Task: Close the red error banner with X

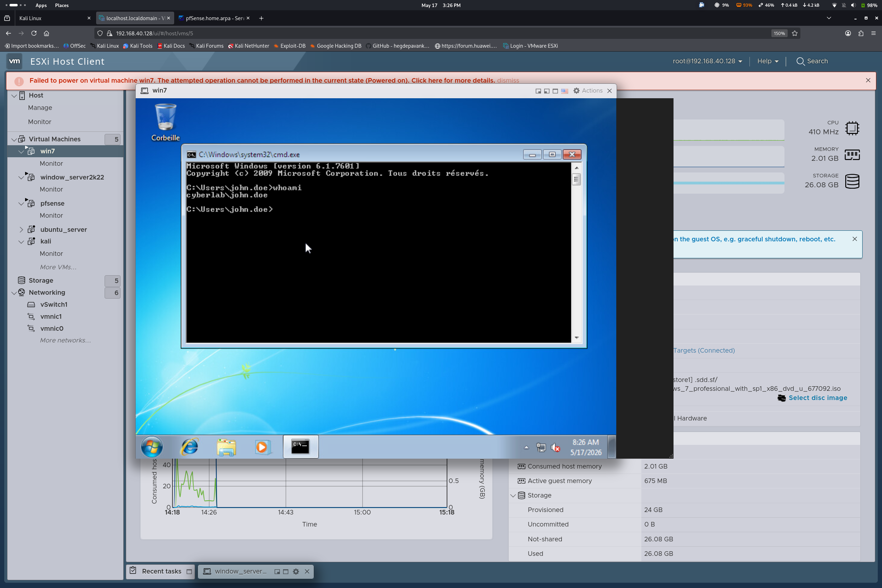Action: pyautogui.click(x=868, y=80)
